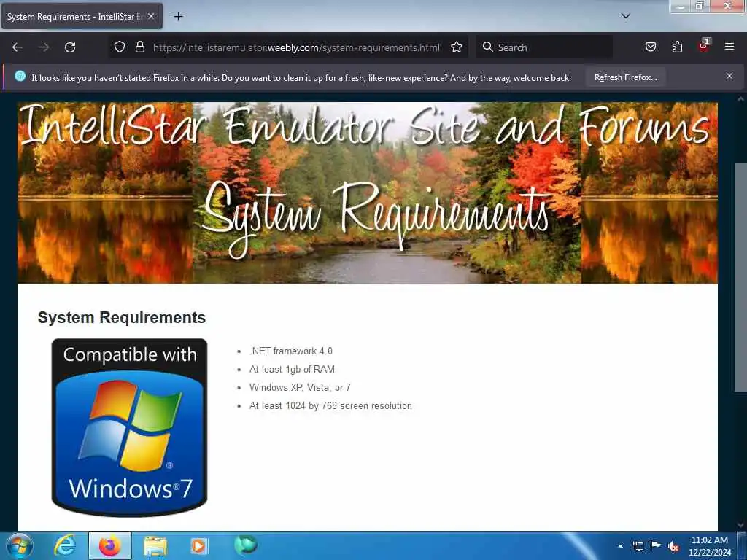Click the page vertical scrollbar thumb
Screen dimensions: 747x560
coord(740,277)
